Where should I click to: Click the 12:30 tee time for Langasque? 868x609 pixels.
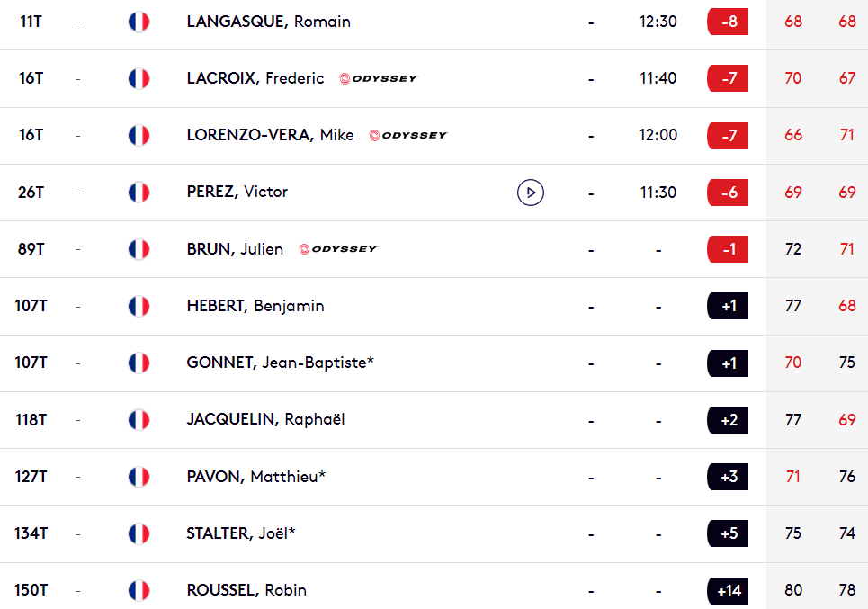coord(658,22)
